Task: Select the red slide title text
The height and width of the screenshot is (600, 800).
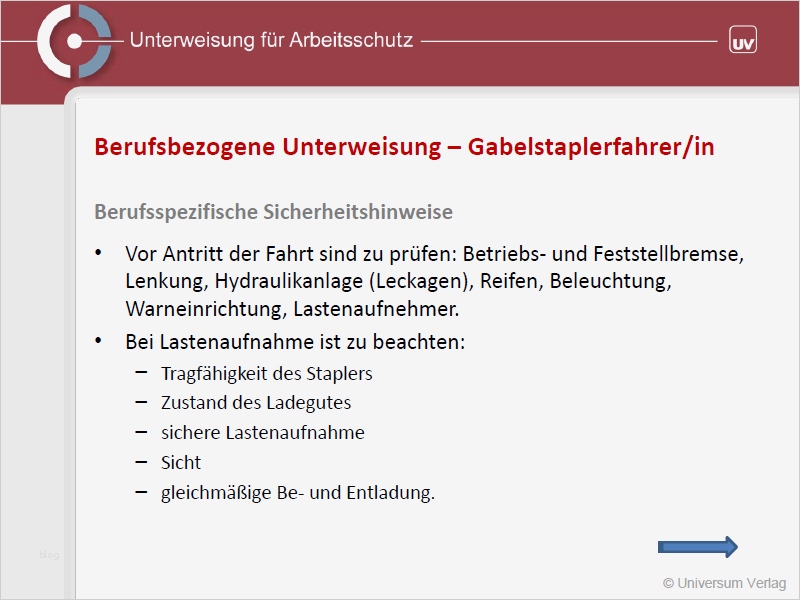Action: [x=403, y=146]
